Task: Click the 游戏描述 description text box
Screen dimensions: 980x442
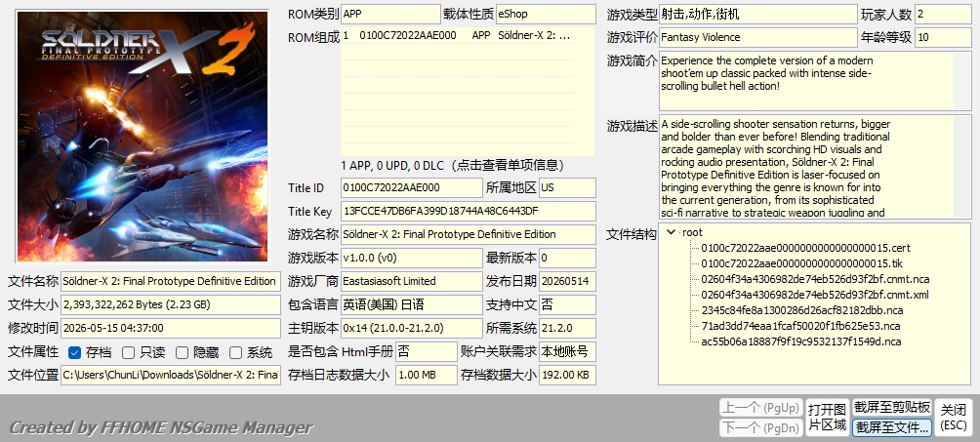Action: (815, 166)
